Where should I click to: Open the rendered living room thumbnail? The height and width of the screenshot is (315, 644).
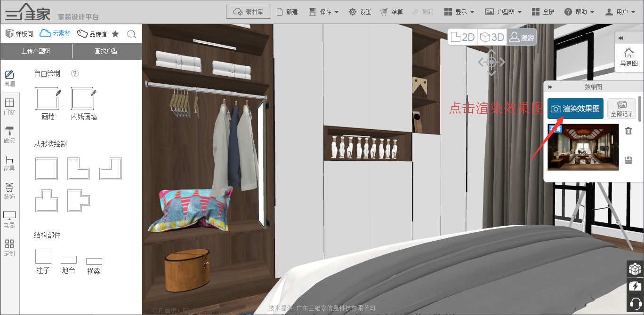click(x=583, y=147)
